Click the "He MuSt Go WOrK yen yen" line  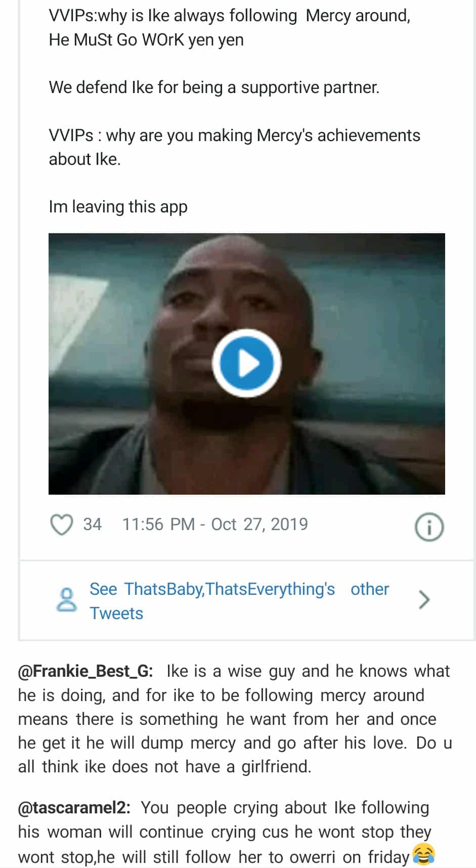point(146,40)
